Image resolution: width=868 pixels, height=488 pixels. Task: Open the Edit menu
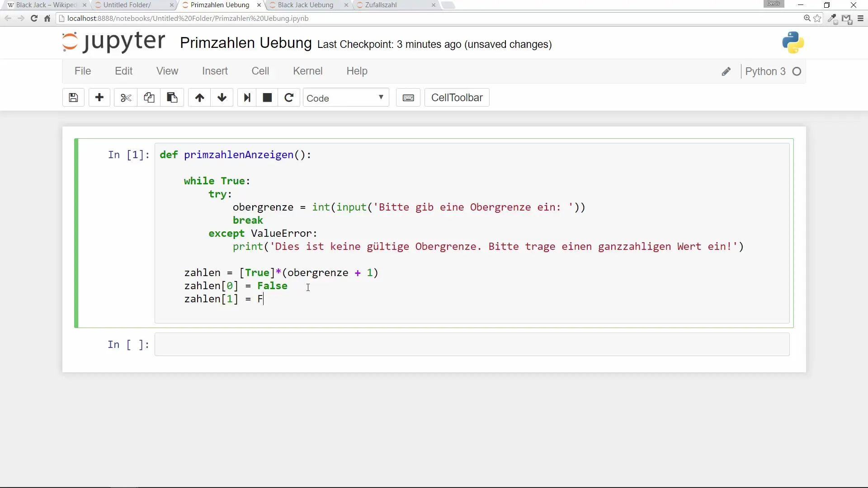pos(123,71)
